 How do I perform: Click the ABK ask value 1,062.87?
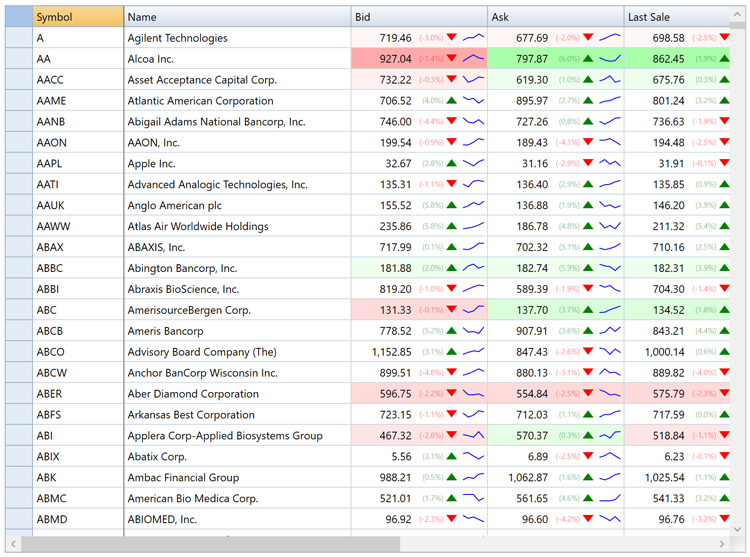pos(528,478)
